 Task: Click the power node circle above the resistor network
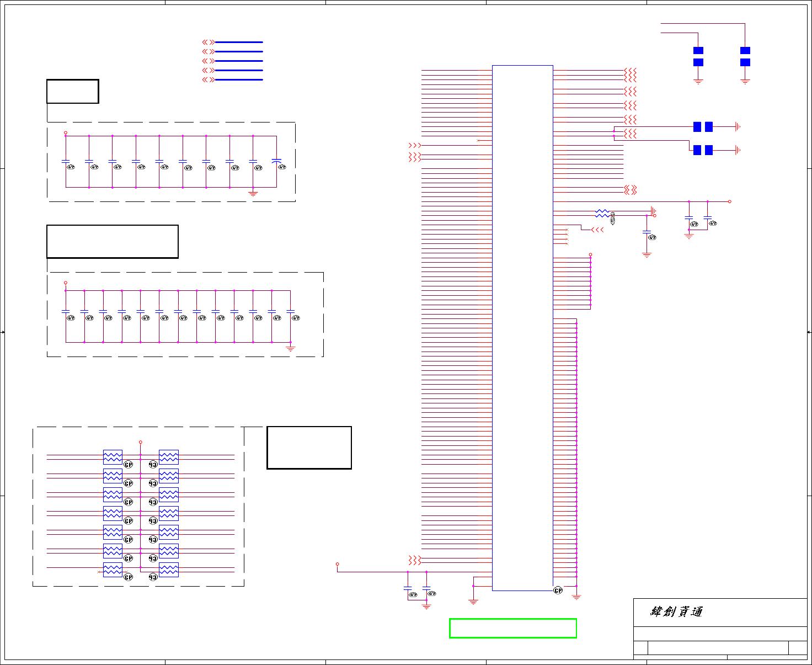(x=141, y=442)
